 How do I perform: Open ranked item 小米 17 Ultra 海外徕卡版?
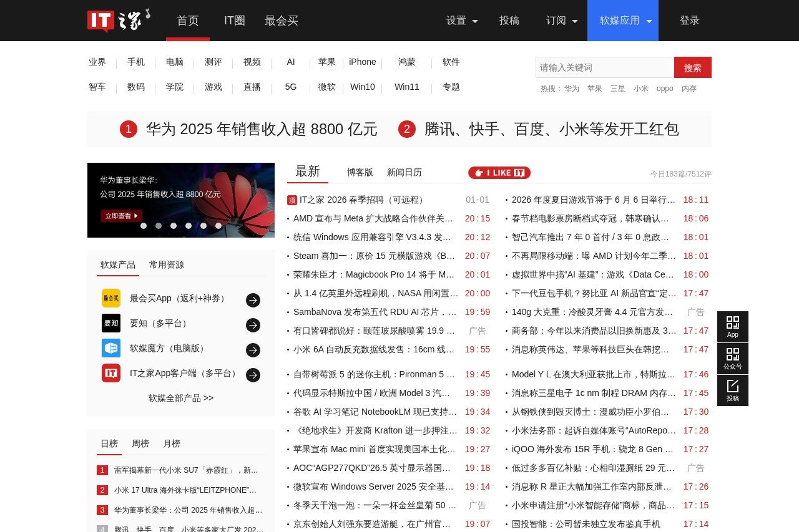click(185, 490)
